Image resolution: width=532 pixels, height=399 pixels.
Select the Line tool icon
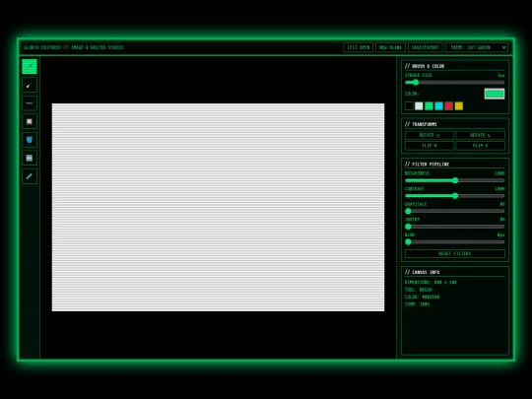coord(30,103)
